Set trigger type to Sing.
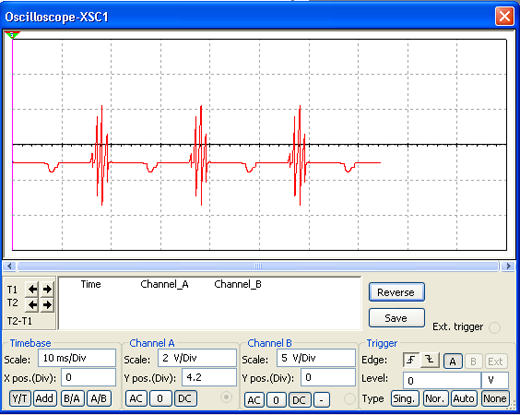 click(x=404, y=398)
